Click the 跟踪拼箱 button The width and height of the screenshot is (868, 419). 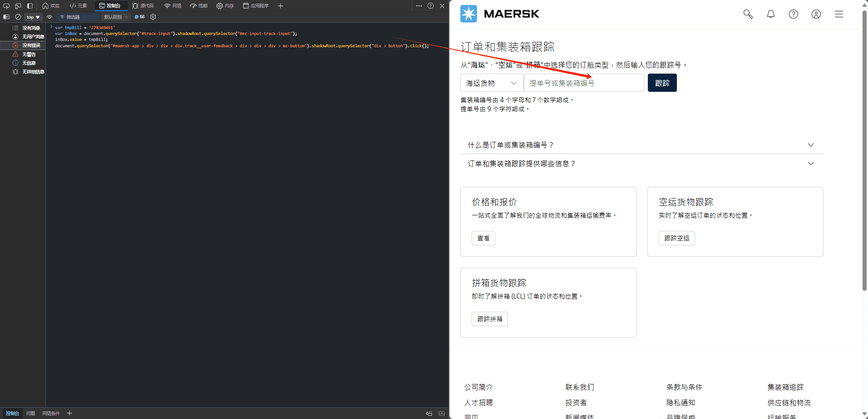[490, 319]
